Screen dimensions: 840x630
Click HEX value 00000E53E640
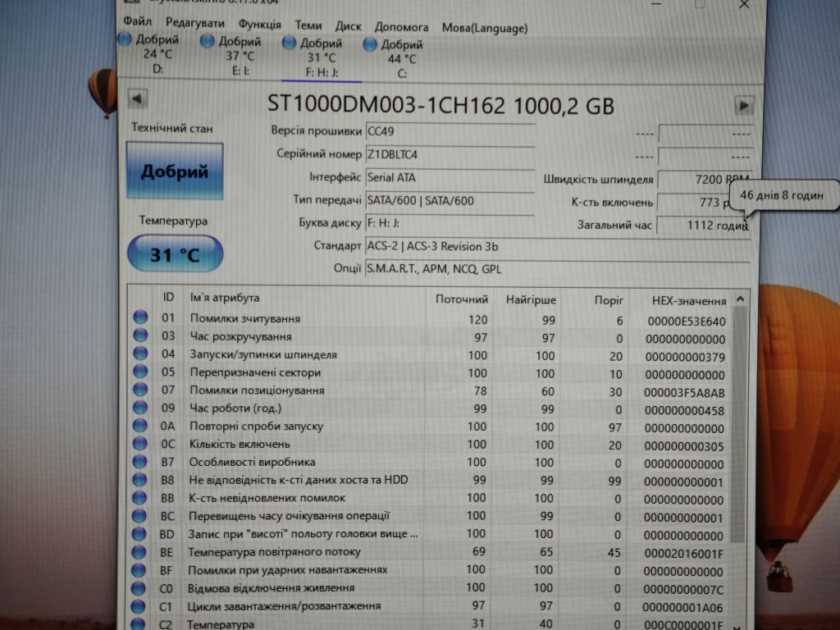click(x=687, y=322)
